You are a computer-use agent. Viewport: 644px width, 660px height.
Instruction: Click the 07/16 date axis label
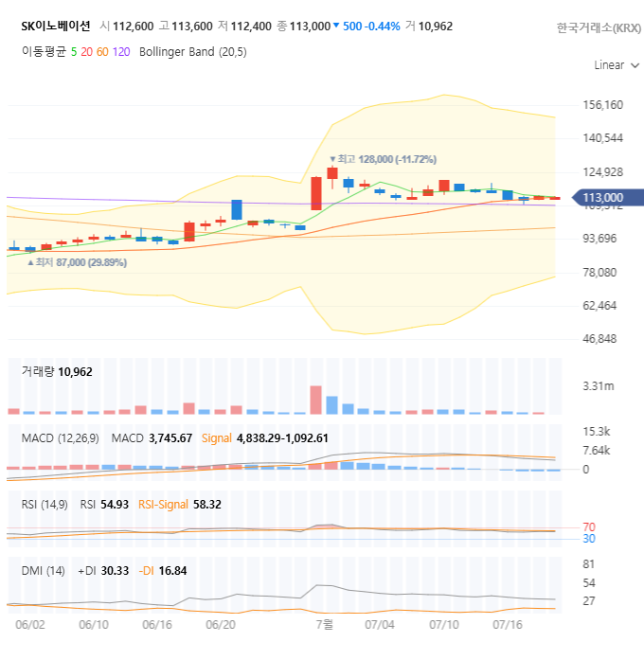click(508, 625)
